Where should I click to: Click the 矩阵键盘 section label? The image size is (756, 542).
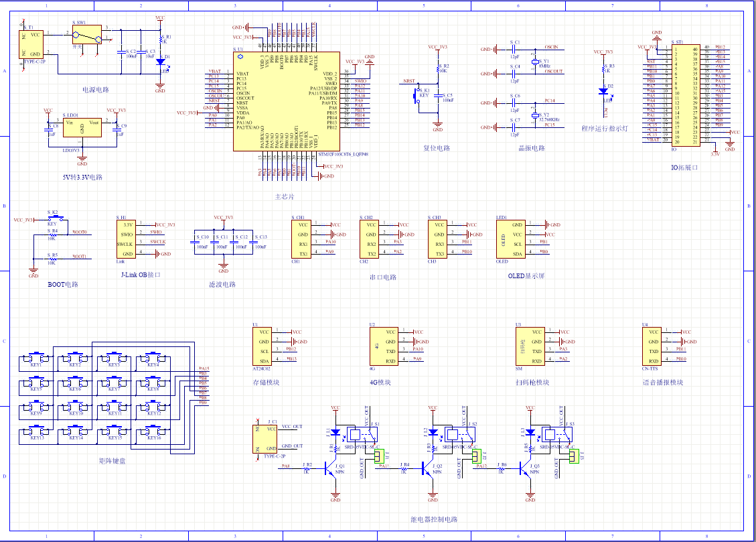pyautogui.click(x=112, y=461)
